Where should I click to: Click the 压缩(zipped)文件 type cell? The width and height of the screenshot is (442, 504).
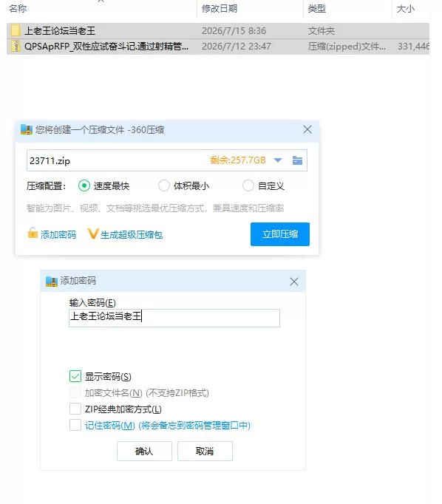[x=347, y=47]
